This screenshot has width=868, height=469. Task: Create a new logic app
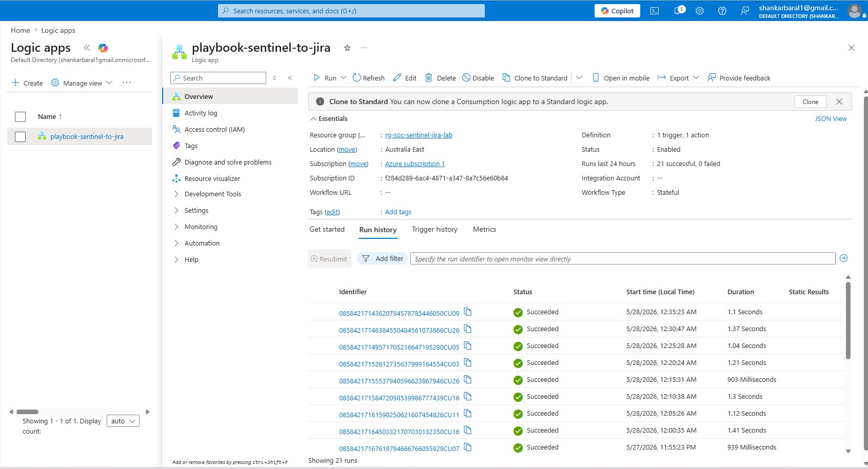click(27, 83)
